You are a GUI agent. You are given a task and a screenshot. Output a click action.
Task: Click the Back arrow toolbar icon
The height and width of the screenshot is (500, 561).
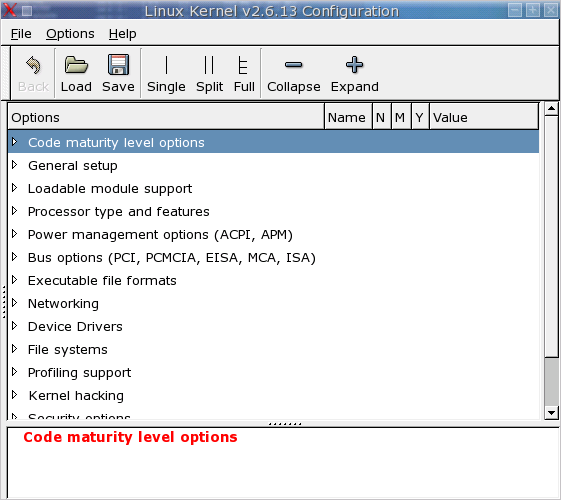(33, 65)
